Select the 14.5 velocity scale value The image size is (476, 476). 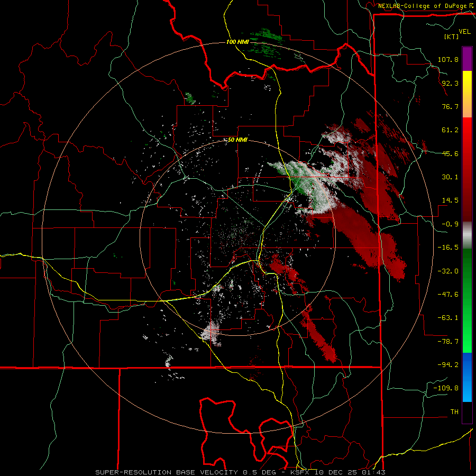pyautogui.click(x=450, y=200)
